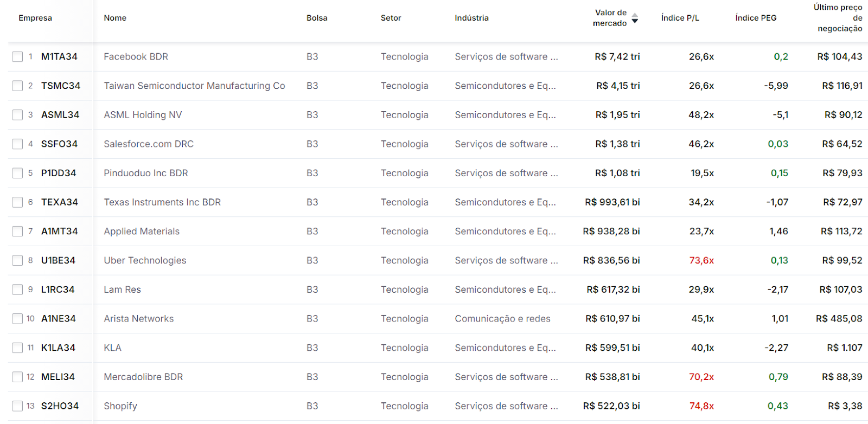
Task: Sort by Valor de mercado arrow icon
Action: tap(635, 18)
